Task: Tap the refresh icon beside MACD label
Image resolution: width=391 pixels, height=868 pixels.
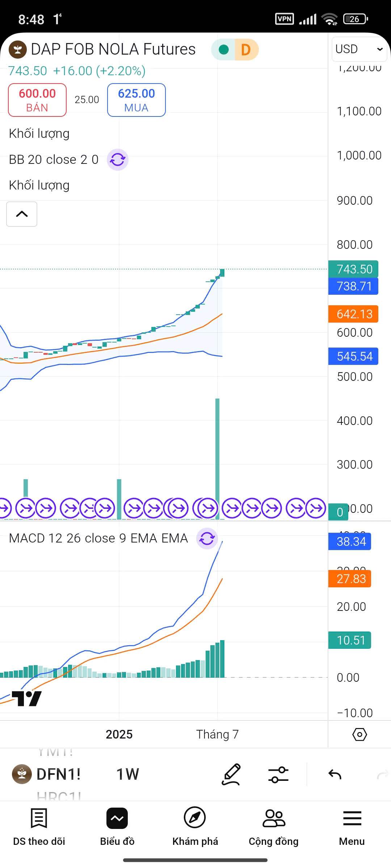Action: [207, 539]
